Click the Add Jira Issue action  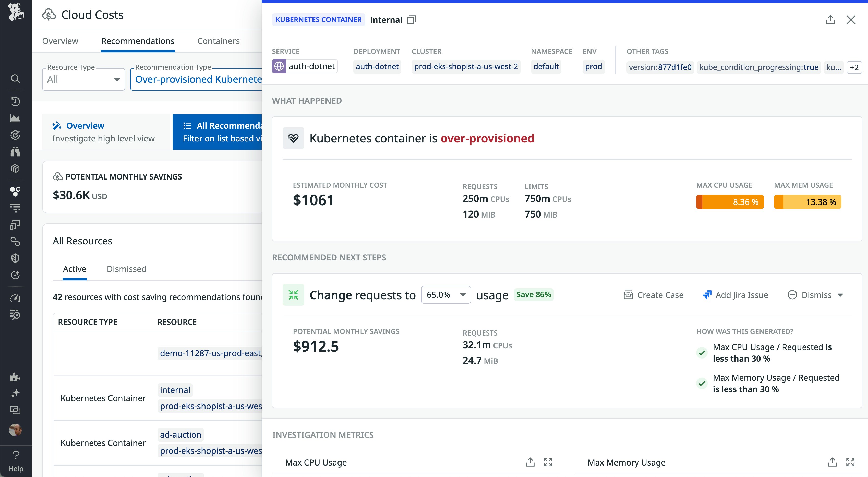(736, 295)
